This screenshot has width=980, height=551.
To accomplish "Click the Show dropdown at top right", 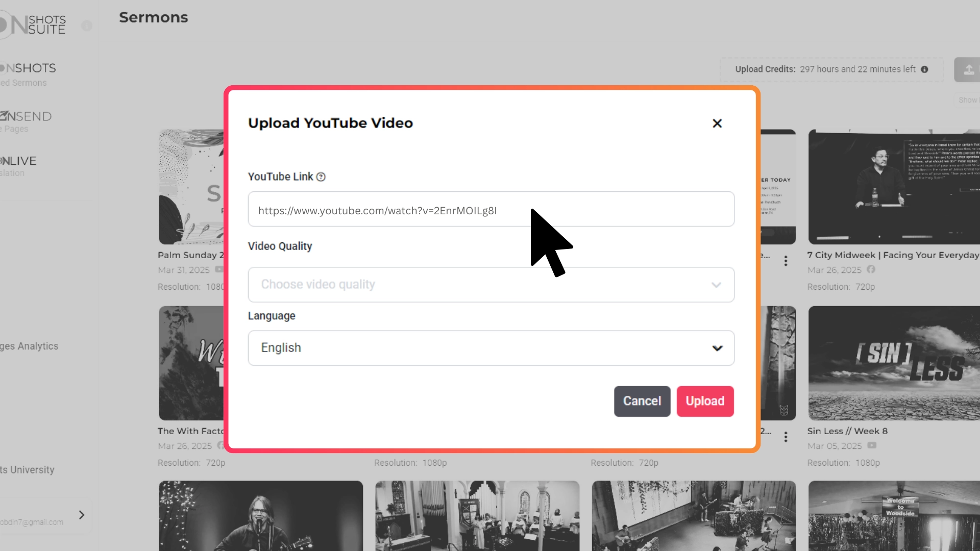I will click(x=967, y=100).
